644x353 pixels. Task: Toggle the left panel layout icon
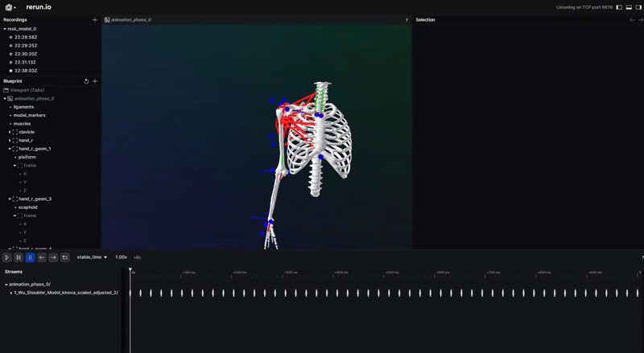click(619, 7)
